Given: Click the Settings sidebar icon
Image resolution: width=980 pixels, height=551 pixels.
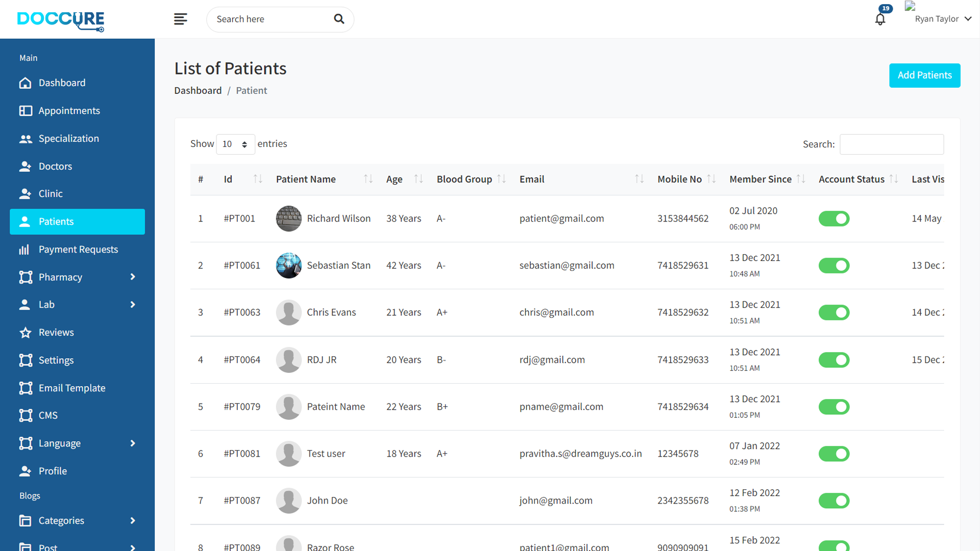Looking at the screenshot, I should click(26, 360).
